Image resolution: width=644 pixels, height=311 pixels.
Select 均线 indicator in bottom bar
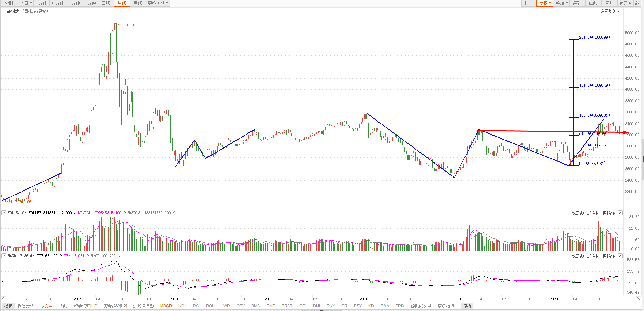click(63, 306)
